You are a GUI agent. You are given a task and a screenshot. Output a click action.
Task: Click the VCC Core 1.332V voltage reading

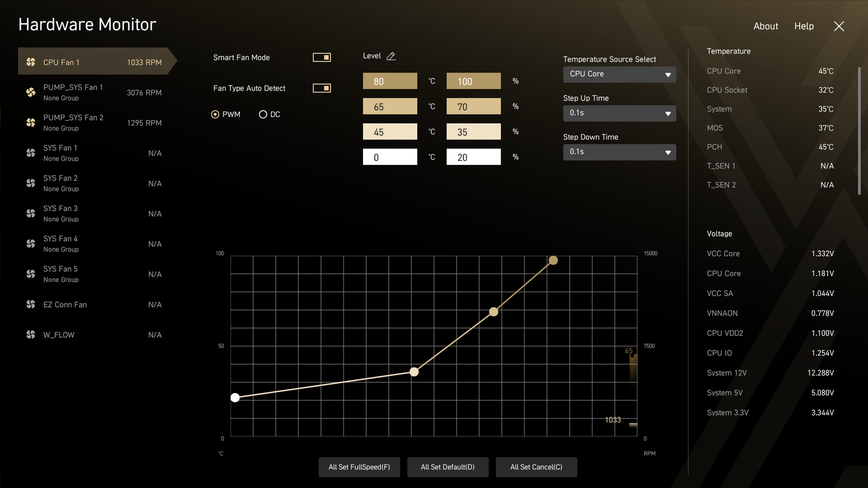click(x=770, y=254)
